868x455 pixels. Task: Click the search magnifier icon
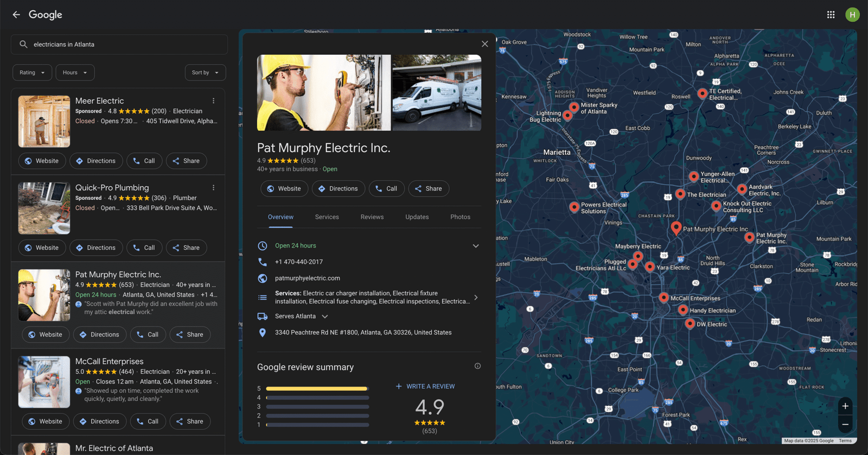point(23,45)
